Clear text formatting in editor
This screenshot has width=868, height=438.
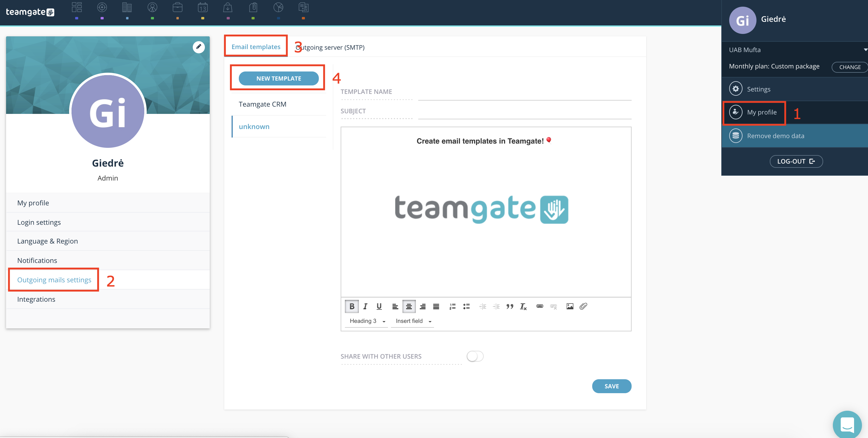pyautogui.click(x=523, y=306)
